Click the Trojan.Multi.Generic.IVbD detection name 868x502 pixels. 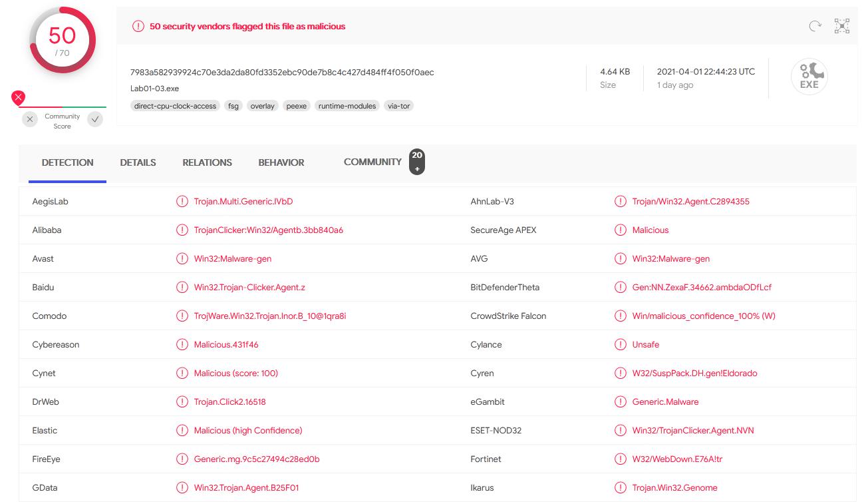(243, 201)
